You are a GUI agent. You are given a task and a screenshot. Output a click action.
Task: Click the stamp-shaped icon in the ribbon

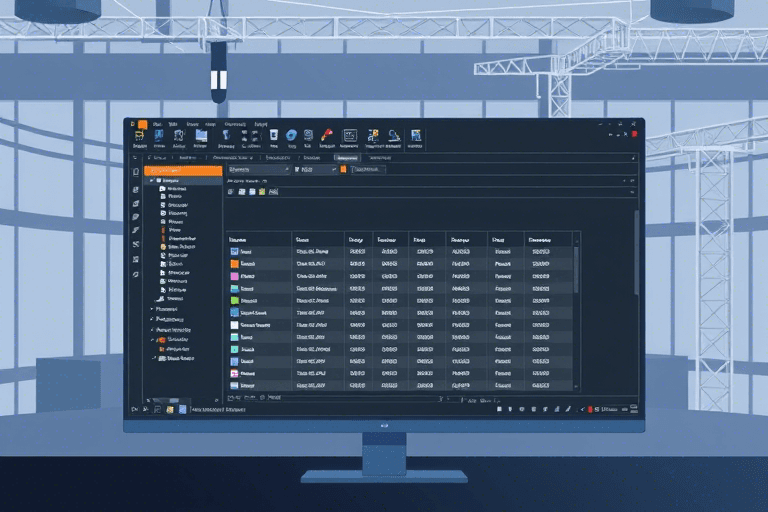[x=393, y=135]
